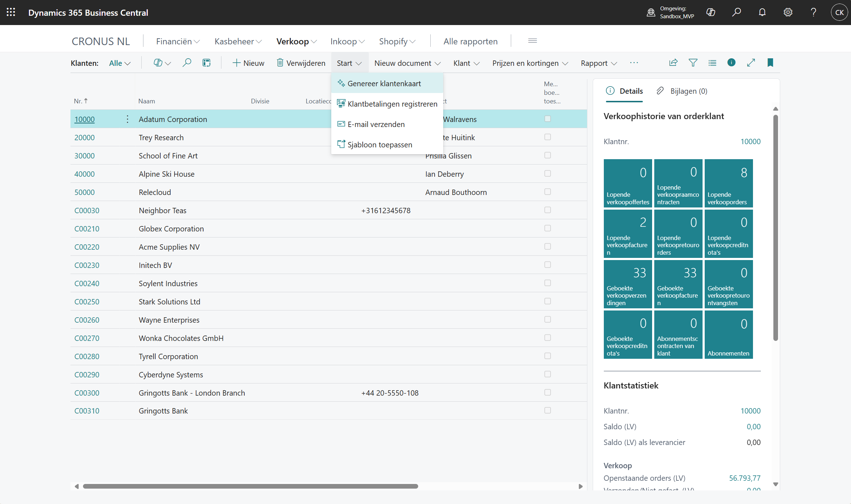Click the Verwijderen button
Screen dimensions: 851x504
(301, 63)
